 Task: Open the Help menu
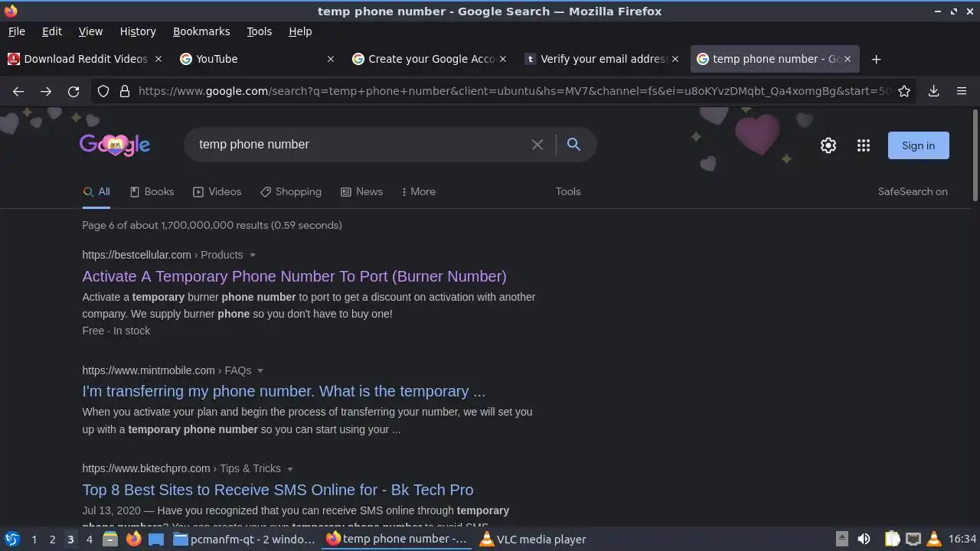(x=300, y=31)
